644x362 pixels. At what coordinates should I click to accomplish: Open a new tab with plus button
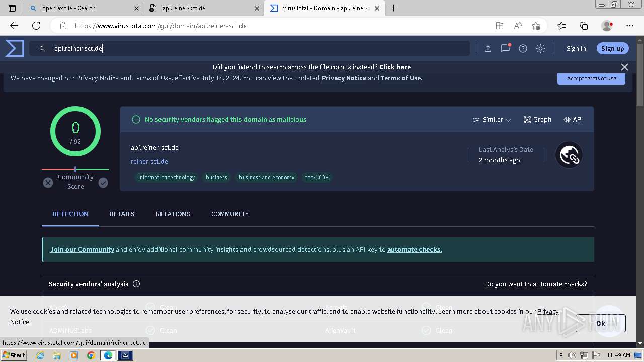coord(394,8)
